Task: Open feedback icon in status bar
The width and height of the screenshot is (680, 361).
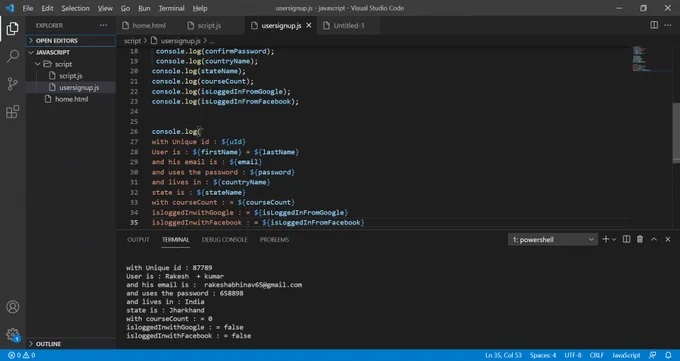Action: tap(652, 355)
